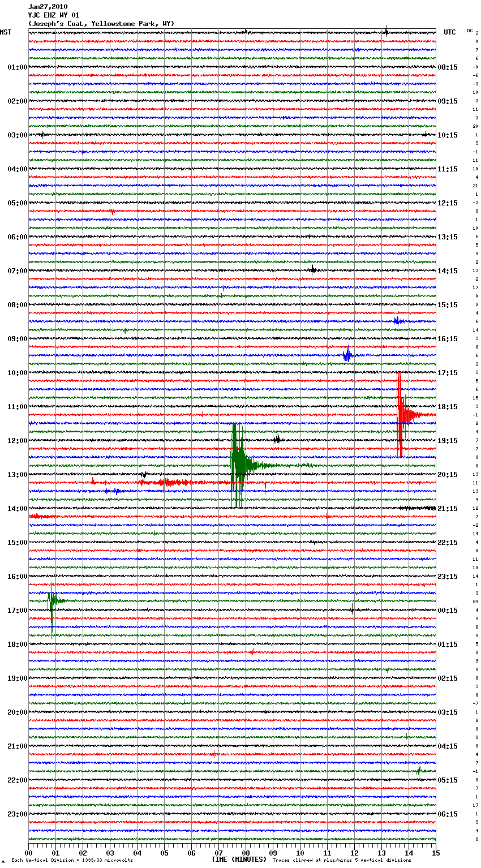Viewport: 481px width, 868px height.
Task: Click the TIME (MINUTES) axis title
Action: pyautogui.click(x=239, y=860)
